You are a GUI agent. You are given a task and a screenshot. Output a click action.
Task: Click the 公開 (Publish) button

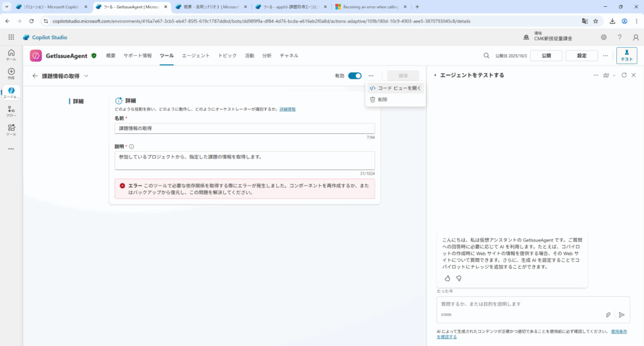546,55
